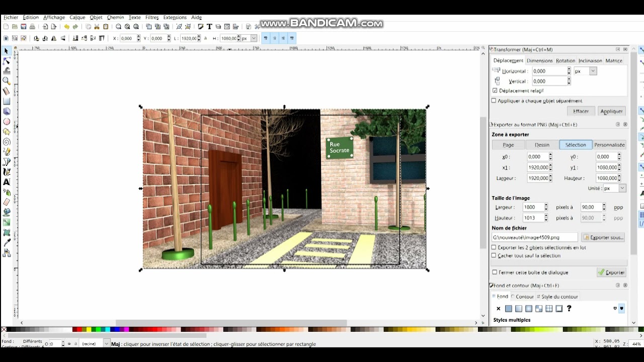644x362 pixels.
Task: Click the unknown paint question mark icon
Action: coord(569,309)
